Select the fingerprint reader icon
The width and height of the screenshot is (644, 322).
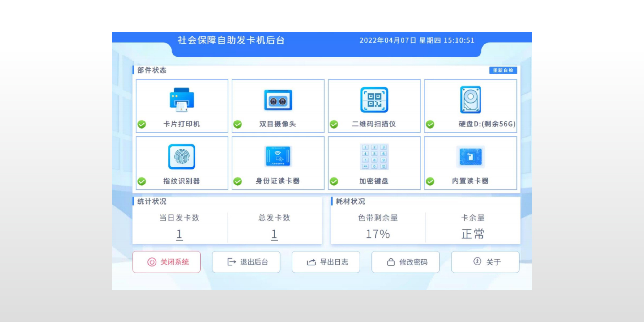[x=182, y=157]
